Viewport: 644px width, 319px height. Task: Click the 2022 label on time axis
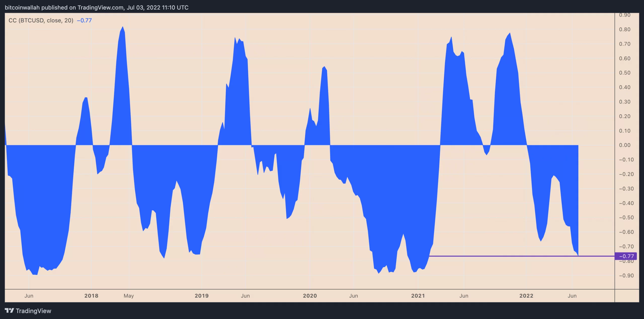click(x=526, y=296)
